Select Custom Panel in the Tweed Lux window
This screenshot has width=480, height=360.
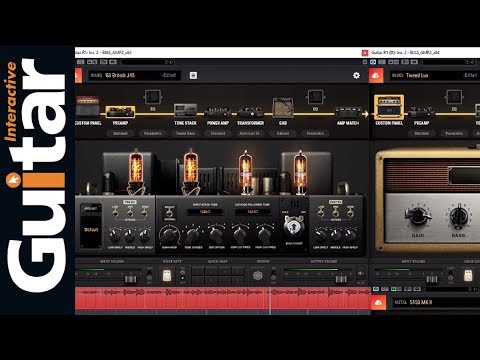389,107
